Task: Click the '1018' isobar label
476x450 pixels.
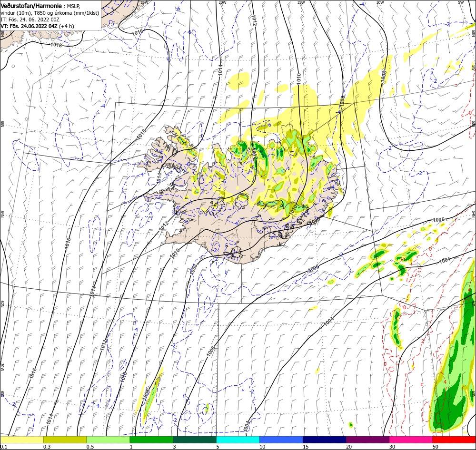Action: tap(56, 45)
